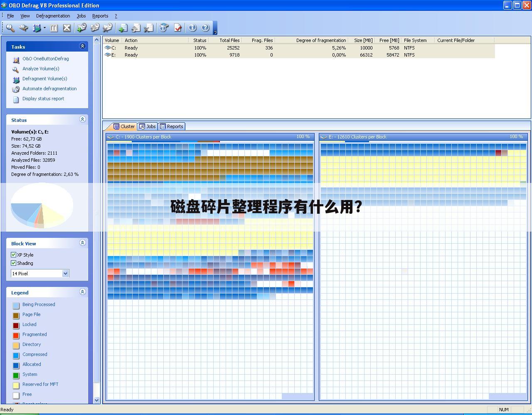Viewport: 532px width, 415px height.
Task: Toggle the XP Style checkbox
Action: (x=13, y=254)
